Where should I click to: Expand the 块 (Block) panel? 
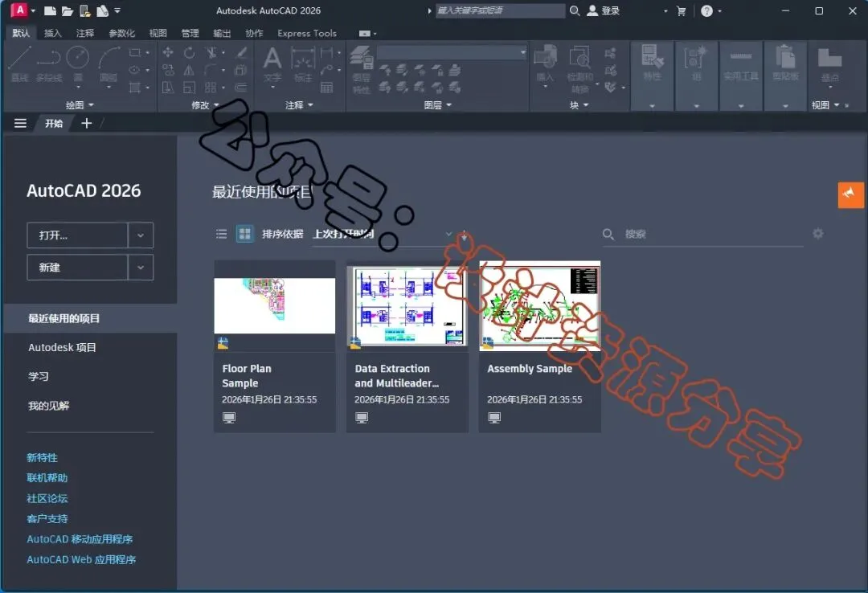[579, 104]
